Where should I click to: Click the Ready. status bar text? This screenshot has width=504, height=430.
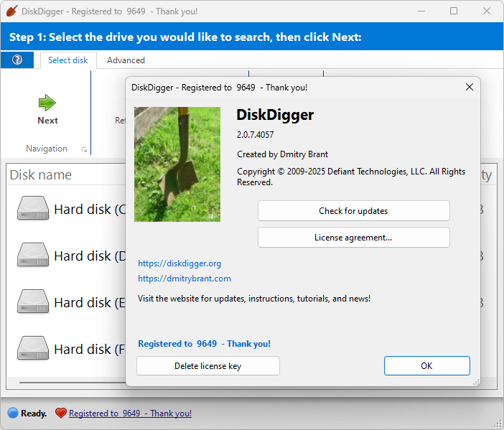34,413
